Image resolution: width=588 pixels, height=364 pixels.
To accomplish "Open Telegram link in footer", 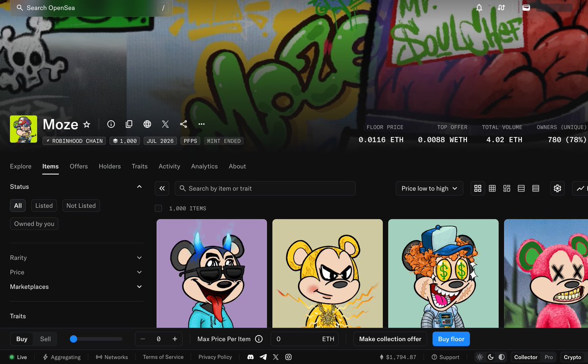I will tap(263, 357).
